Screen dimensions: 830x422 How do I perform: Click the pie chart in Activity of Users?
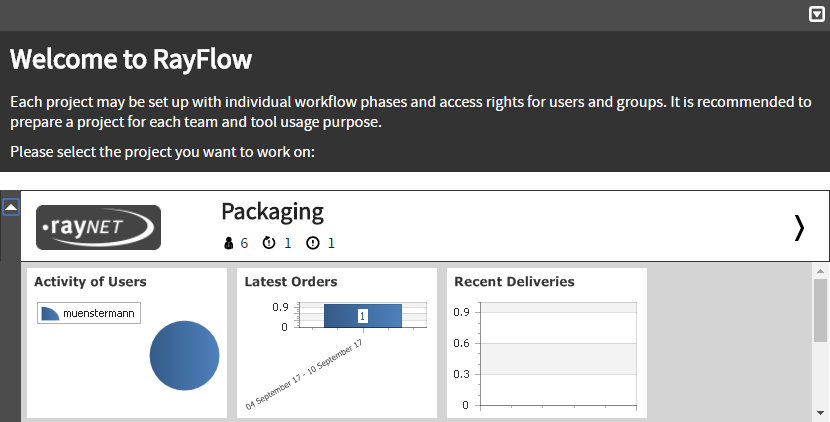click(x=185, y=356)
